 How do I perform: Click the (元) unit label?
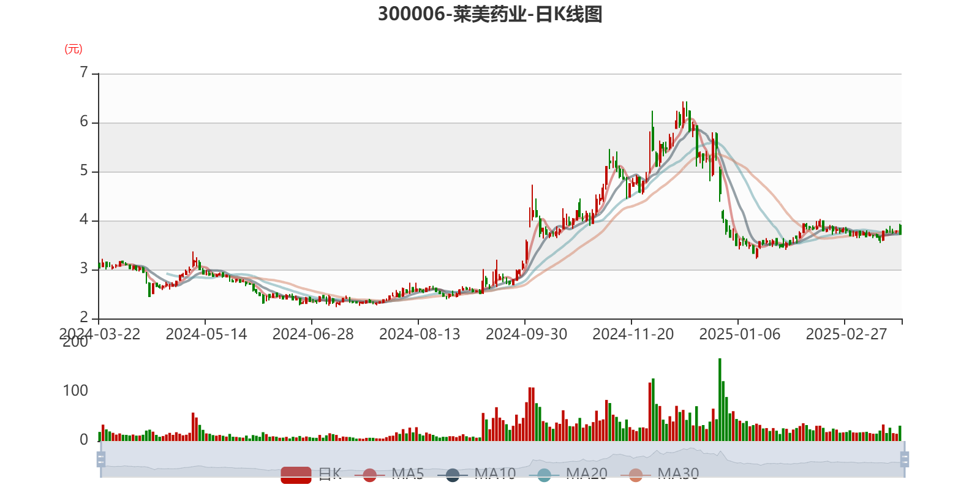73,49
